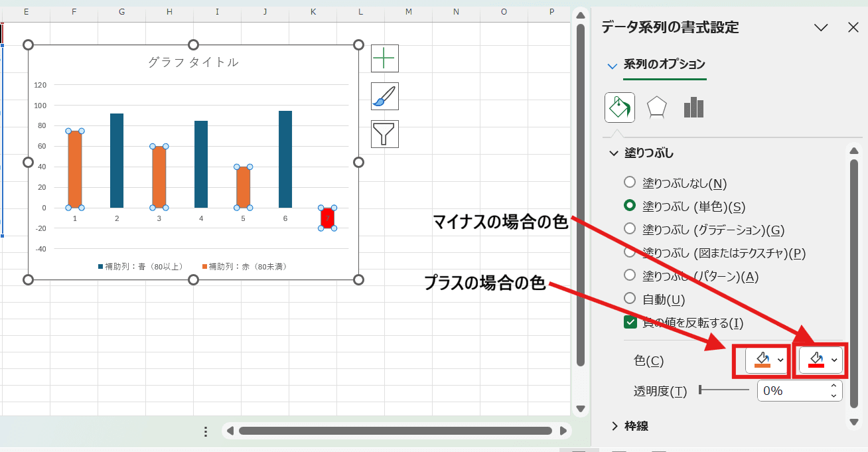Open the Series Options bar-chart tab

coord(693,107)
